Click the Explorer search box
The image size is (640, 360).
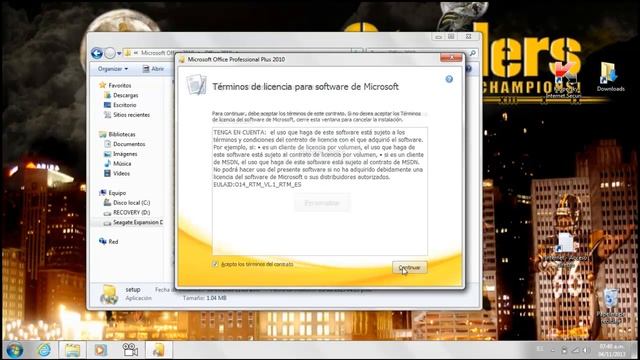click(x=422, y=53)
